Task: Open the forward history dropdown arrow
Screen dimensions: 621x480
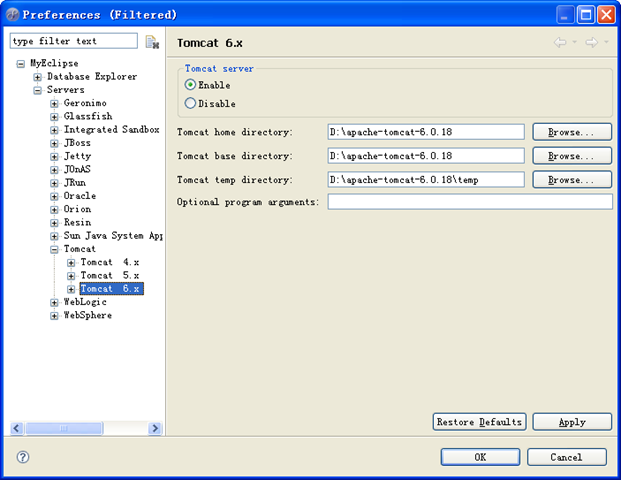Action: tap(606, 42)
